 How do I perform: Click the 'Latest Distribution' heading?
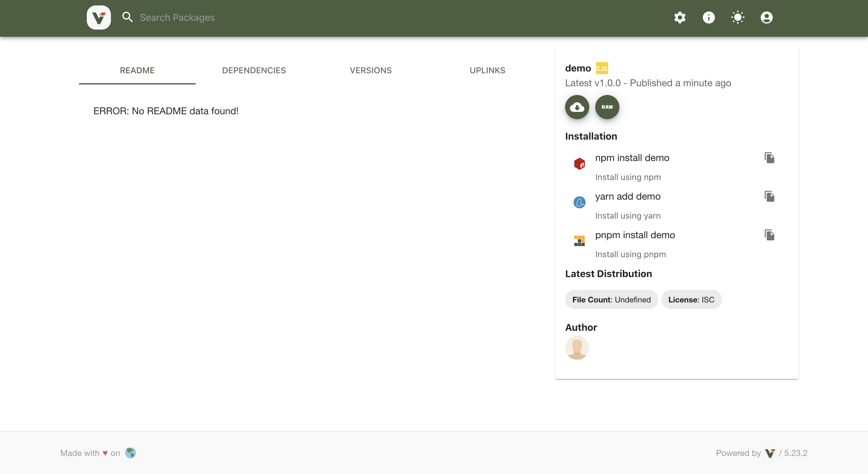coord(609,274)
